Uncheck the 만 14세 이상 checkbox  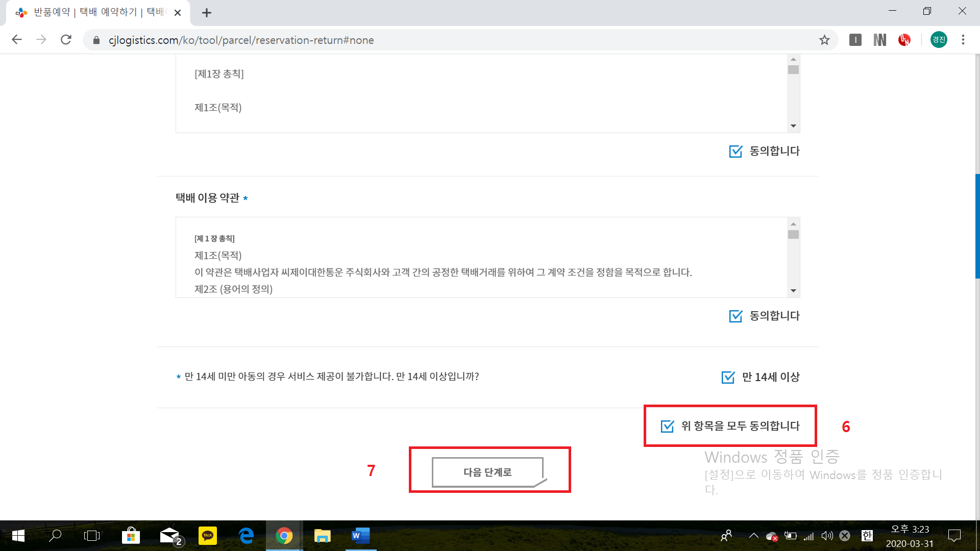pyautogui.click(x=728, y=378)
